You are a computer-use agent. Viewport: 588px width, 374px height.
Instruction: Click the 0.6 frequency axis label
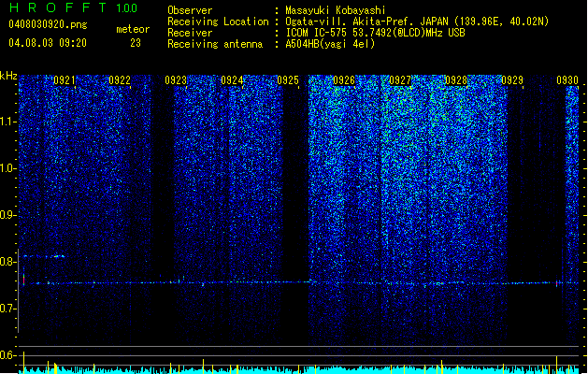tap(7, 355)
